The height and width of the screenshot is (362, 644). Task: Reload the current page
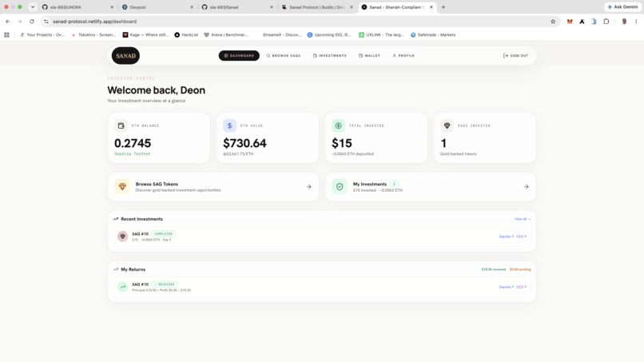point(32,22)
